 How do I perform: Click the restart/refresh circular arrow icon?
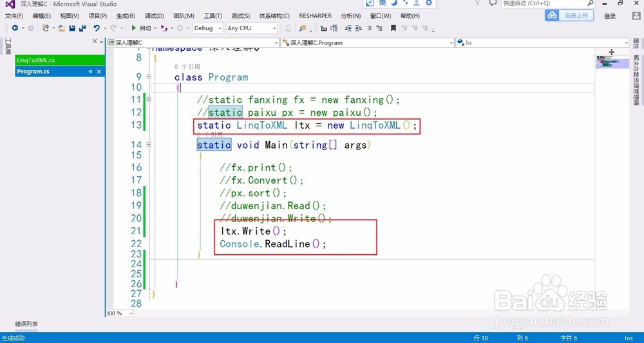[x=180, y=28]
